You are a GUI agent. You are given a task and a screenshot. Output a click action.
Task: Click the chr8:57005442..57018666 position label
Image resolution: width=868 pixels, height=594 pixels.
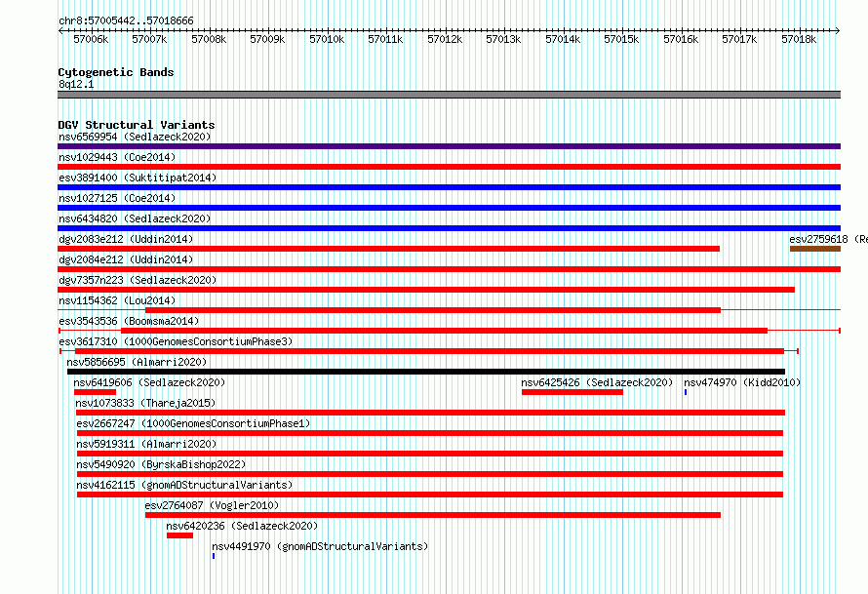[126, 21]
